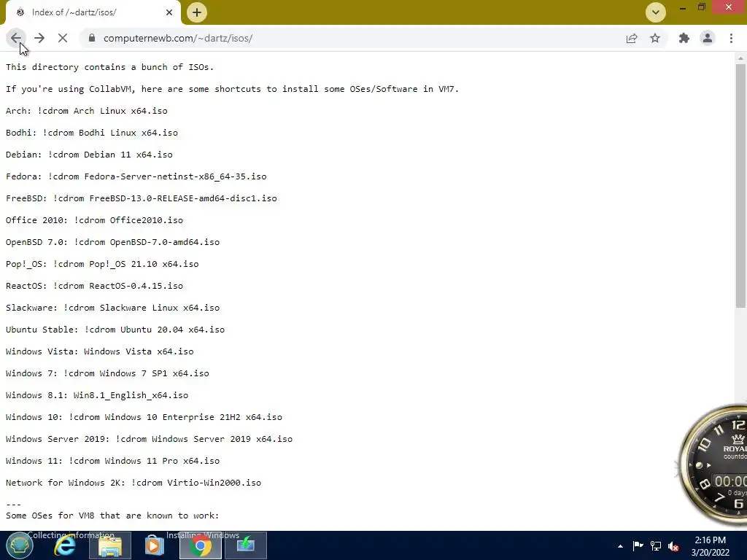This screenshot has width=747, height=560.
Task: Switch to Chrome in the taskbar
Action: click(x=201, y=545)
